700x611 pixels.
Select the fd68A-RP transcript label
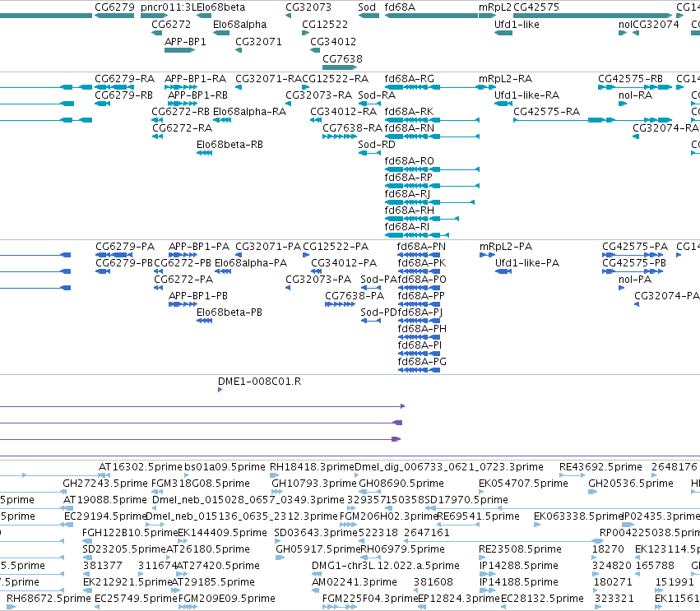409,178
